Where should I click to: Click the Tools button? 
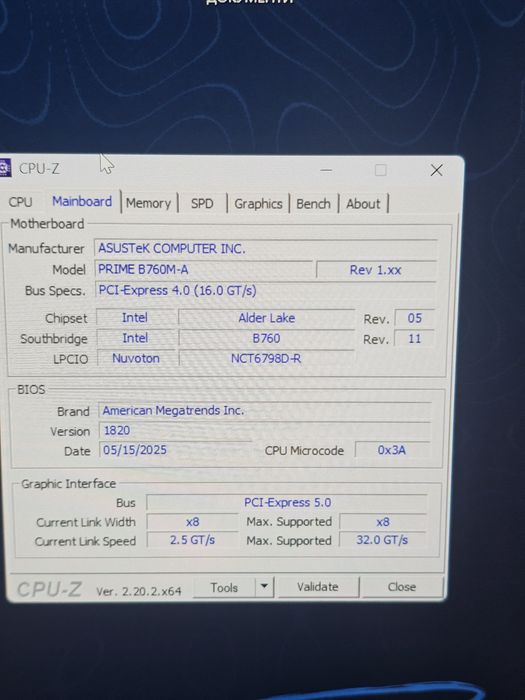pyautogui.click(x=224, y=588)
